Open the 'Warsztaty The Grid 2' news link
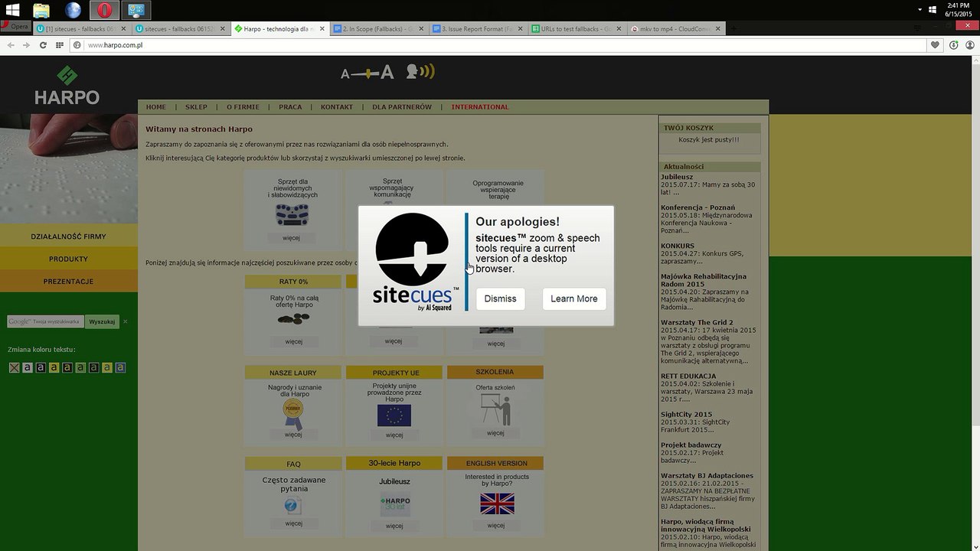980x551 pixels. pos(697,322)
